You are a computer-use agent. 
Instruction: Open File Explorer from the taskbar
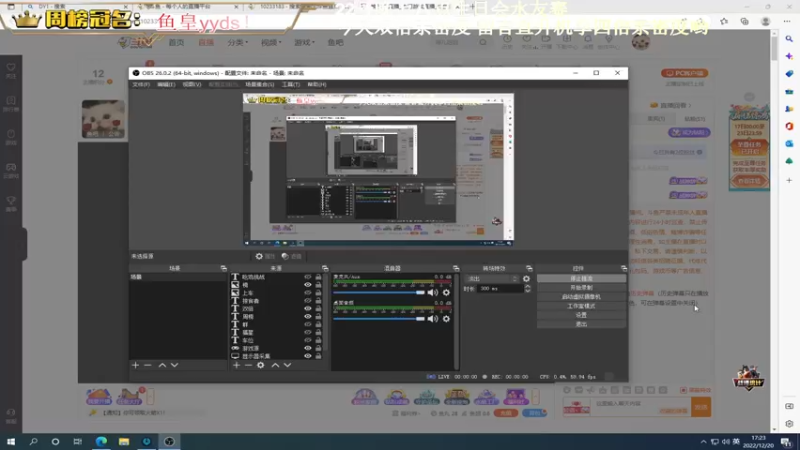click(123, 441)
